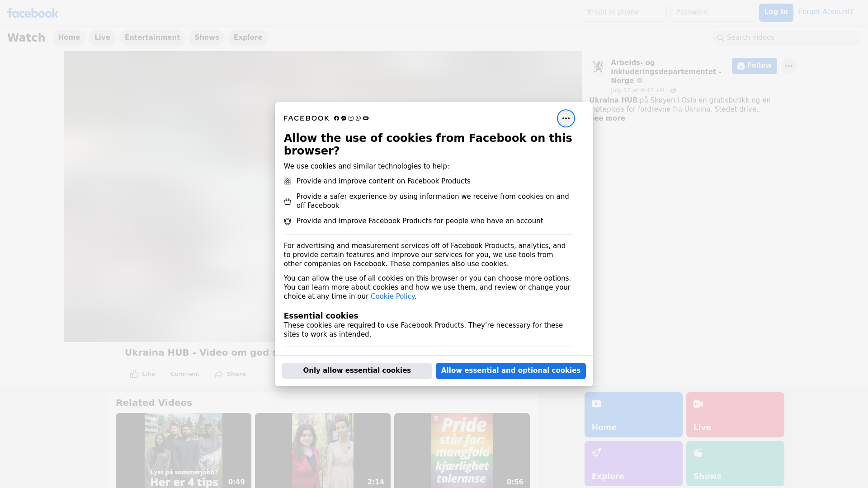Open the page name Arbeids- og inkluderingsdepartementet

point(666,72)
